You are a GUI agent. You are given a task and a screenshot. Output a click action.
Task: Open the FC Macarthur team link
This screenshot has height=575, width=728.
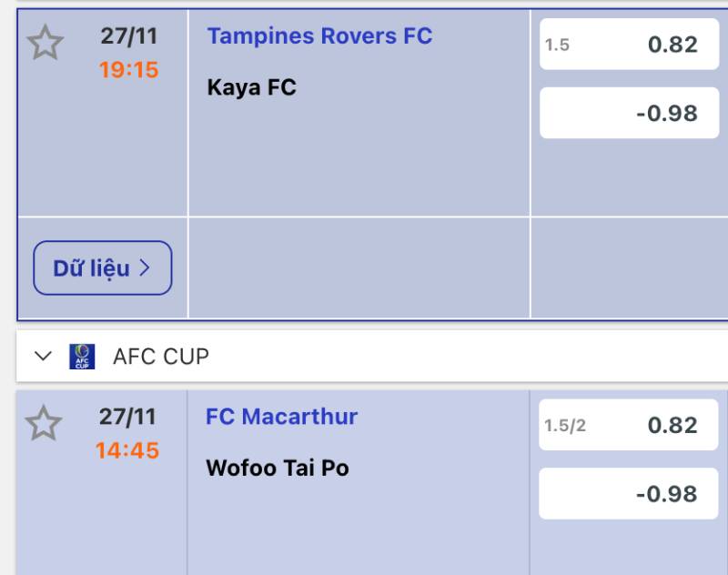[281, 417]
